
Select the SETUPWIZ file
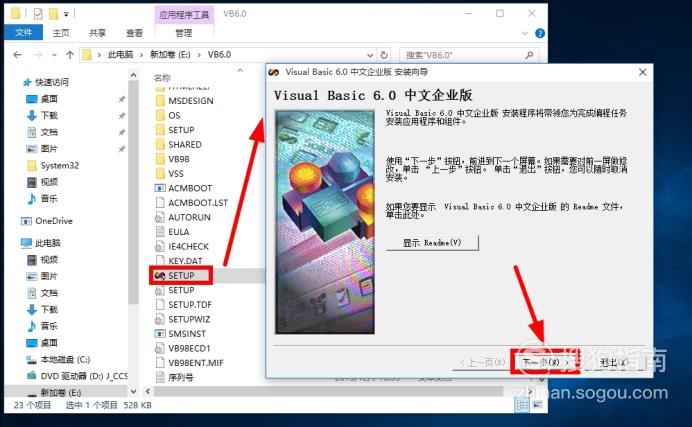(x=189, y=319)
